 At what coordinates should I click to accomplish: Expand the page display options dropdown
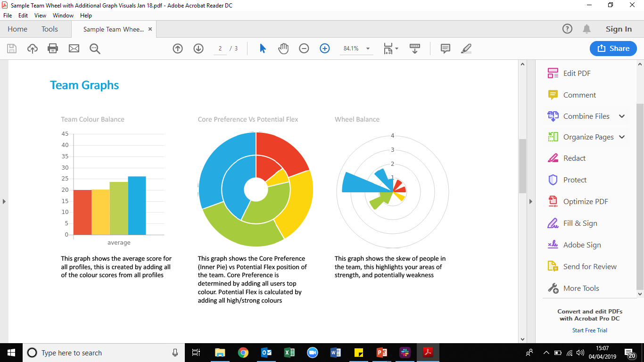point(396,49)
